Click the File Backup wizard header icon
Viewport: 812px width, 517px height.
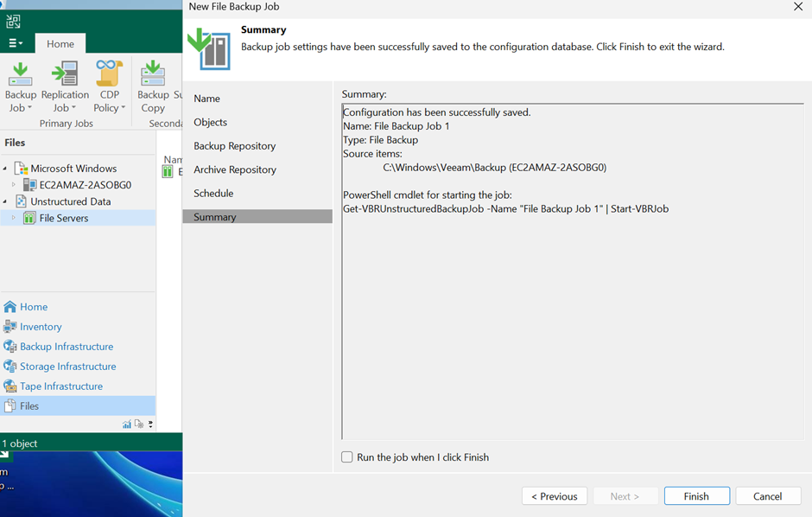(209, 48)
